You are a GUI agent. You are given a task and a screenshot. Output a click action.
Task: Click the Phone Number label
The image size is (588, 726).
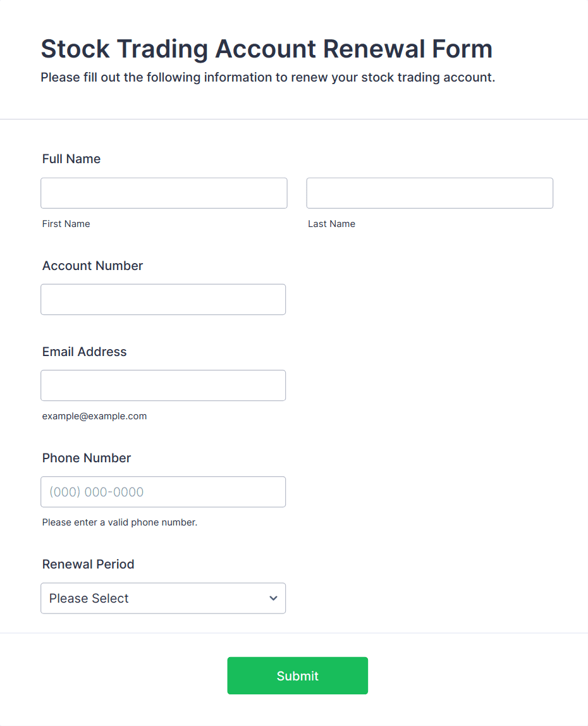click(87, 458)
